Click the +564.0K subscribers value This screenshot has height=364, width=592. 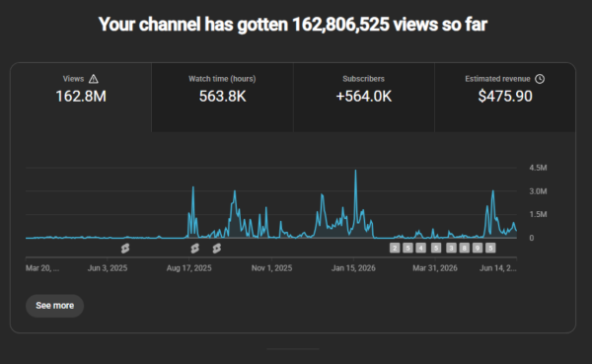click(x=364, y=97)
